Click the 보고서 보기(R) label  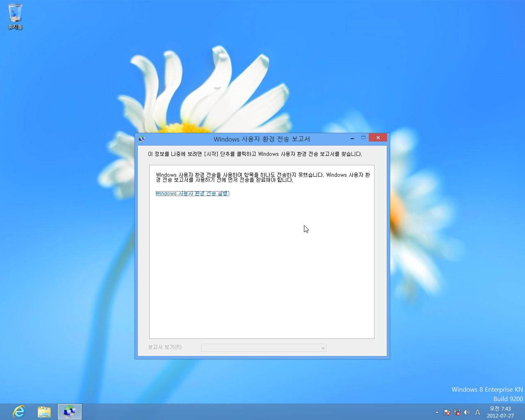tap(164, 347)
